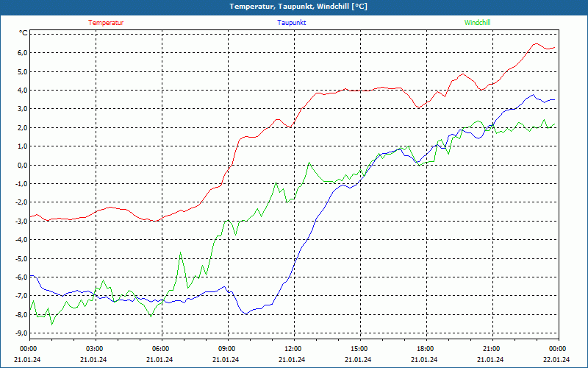588x368 pixels.
Task: Click the -4,0 y-axis value
Action: [21, 240]
